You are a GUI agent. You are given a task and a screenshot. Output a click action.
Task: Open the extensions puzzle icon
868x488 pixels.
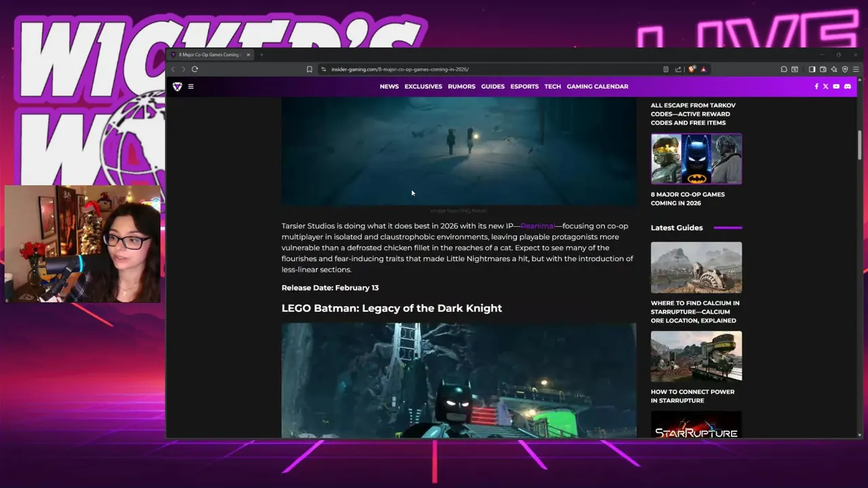click(x=784, y=69)
